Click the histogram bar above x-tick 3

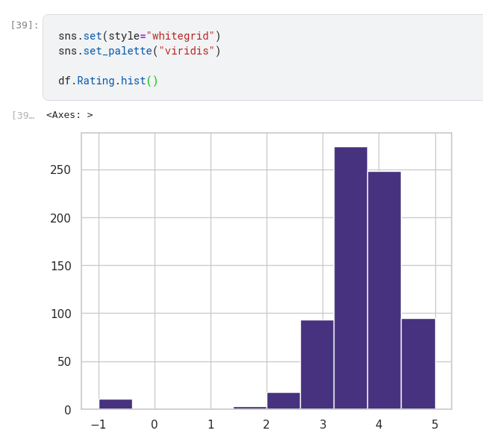317,364
